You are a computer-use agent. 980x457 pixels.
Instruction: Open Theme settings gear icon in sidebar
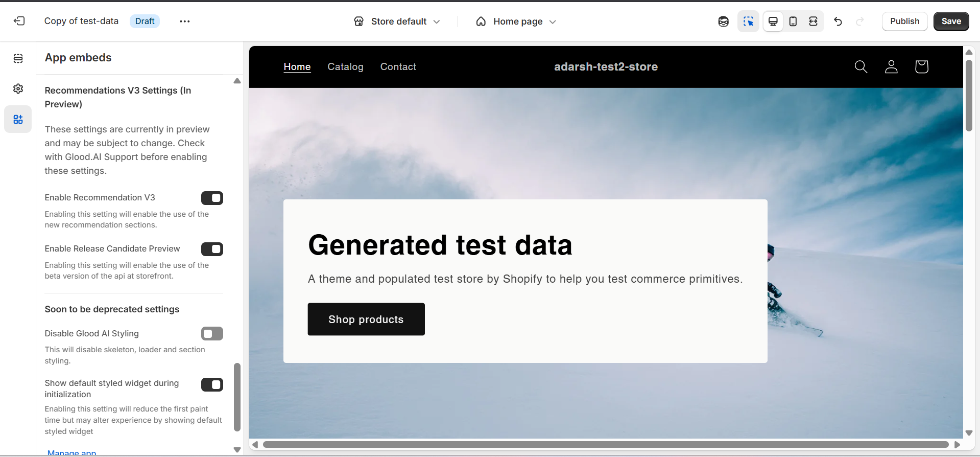pos(18,88)
